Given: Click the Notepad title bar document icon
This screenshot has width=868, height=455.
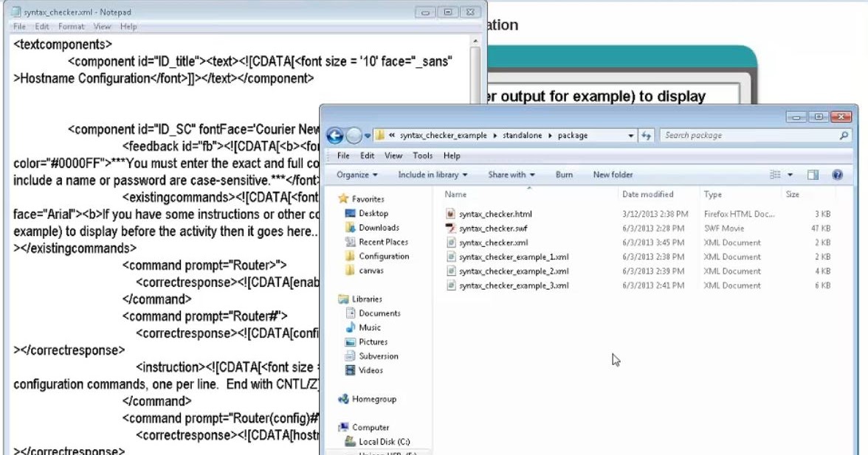Looking at the screenshot, I should 16,12.
